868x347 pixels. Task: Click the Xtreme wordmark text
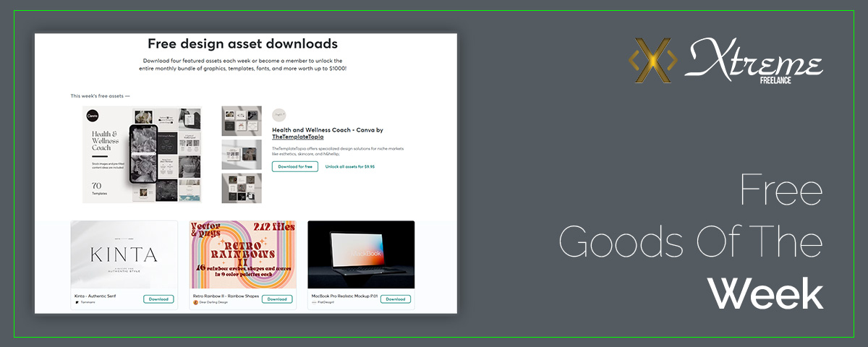click(755, 61)
